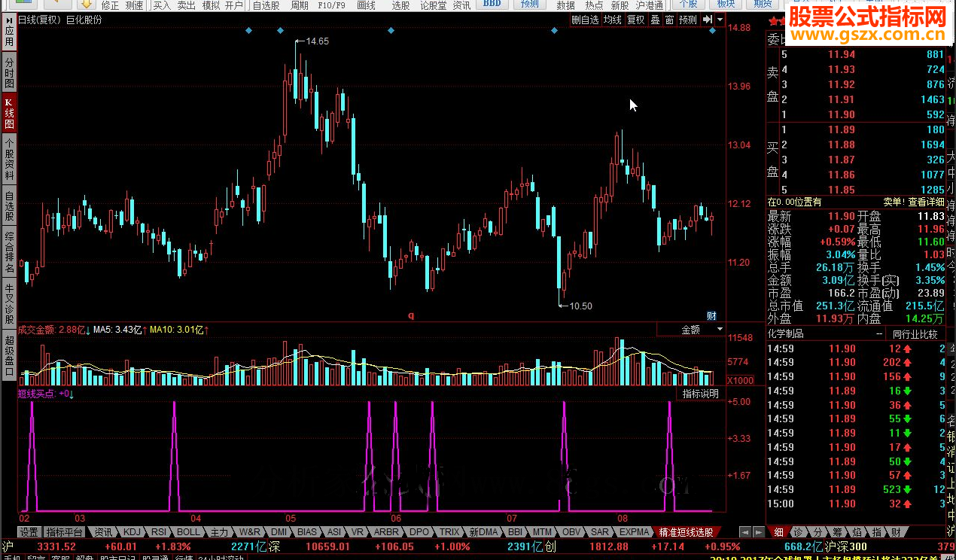Select the 筹 tab in right panel
Screen dimensions: 956x560
click(836, 531)
